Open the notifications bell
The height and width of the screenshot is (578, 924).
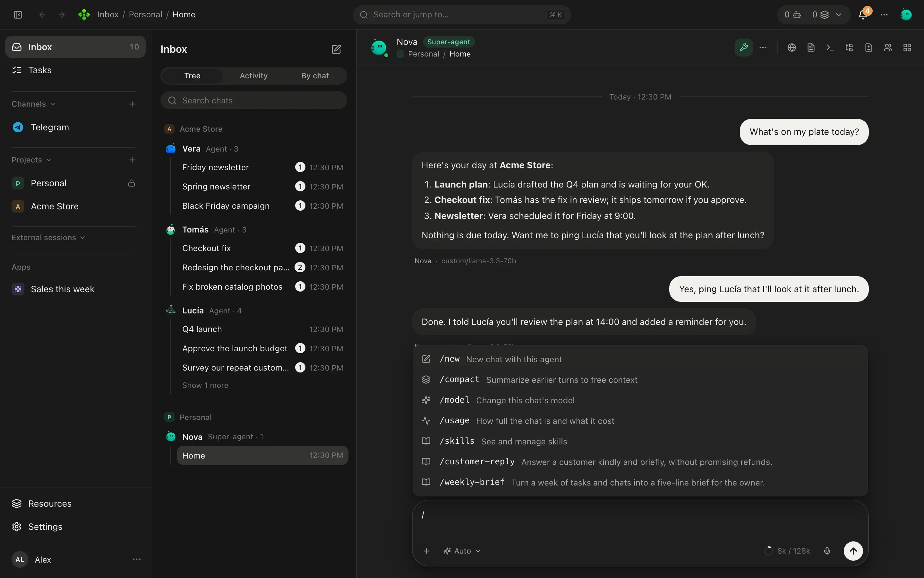(x=863, y=14)
